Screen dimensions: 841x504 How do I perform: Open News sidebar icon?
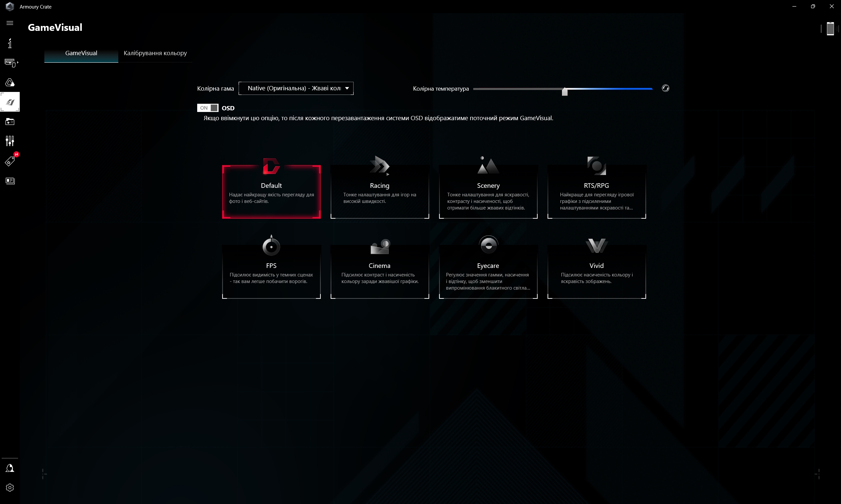10,181
